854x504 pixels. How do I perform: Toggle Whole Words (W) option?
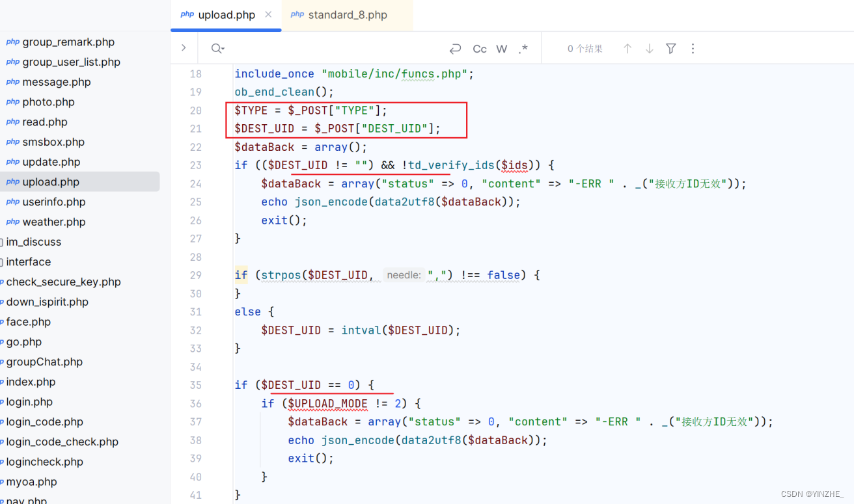tap(502, 49)
